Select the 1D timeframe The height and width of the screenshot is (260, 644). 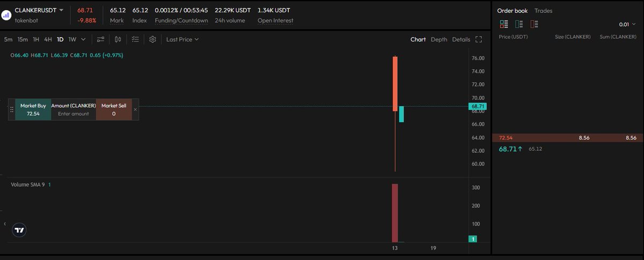60,39
